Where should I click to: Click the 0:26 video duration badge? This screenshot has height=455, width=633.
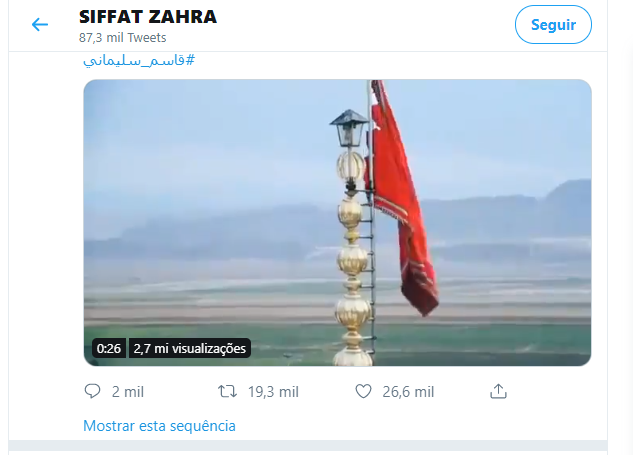pyautogui.click(x=109, y=348)
